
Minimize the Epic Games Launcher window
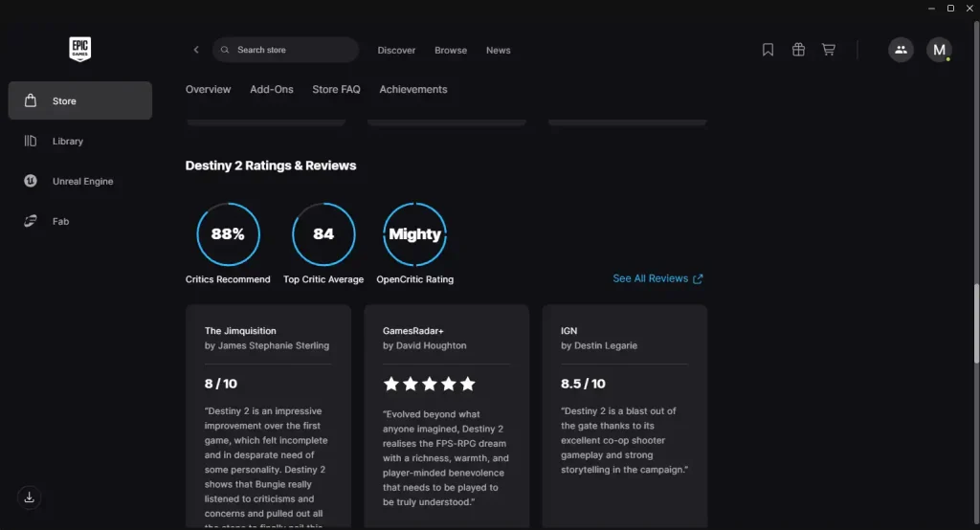(x=931, y=8)
